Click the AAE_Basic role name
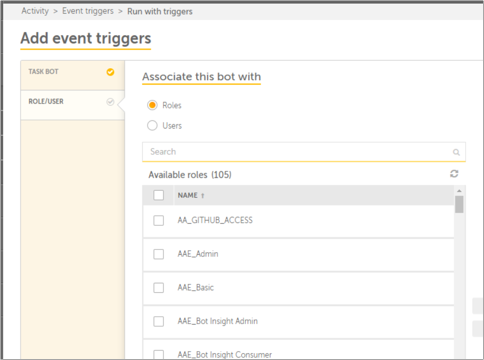 [196, 288]
